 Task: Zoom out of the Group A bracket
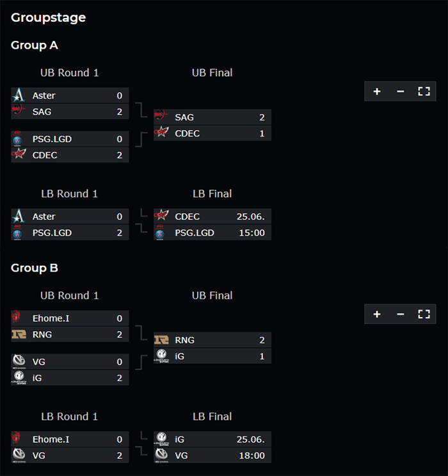401,92
